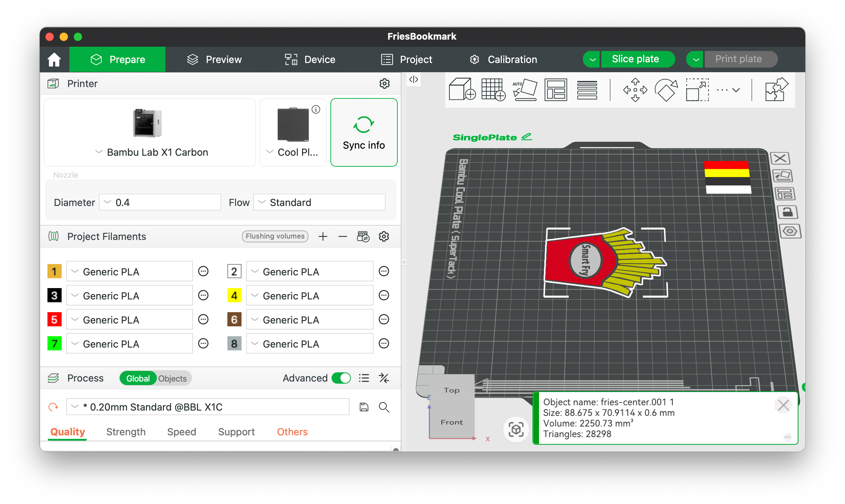Switch to the Preview tab

(214, 59)
